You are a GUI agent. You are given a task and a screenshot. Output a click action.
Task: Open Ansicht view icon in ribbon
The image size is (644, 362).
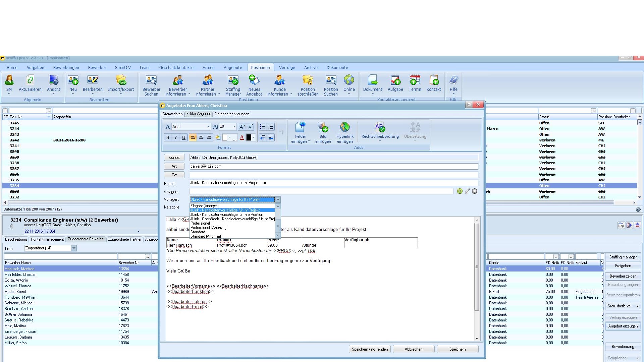click(54, 84)
